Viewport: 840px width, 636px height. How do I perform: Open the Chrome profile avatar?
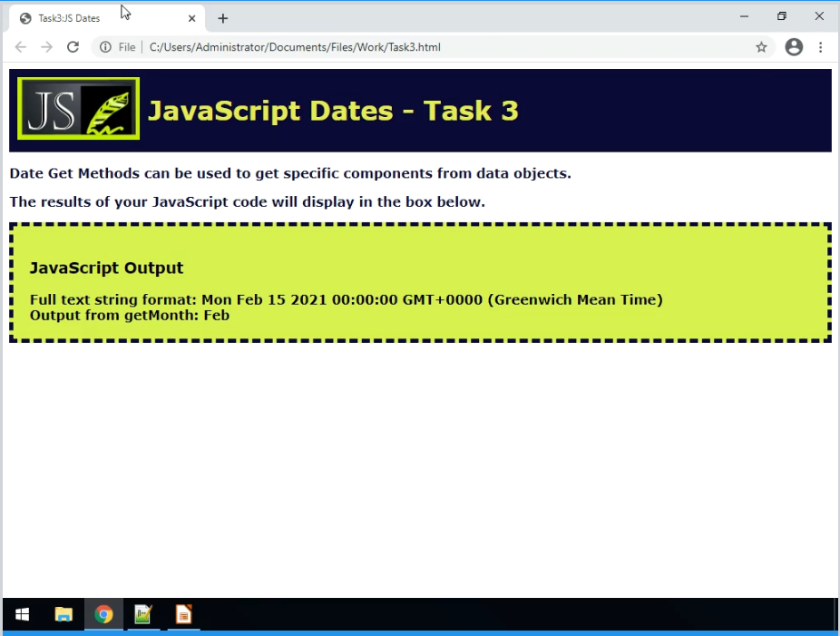(x=794, y=47)
